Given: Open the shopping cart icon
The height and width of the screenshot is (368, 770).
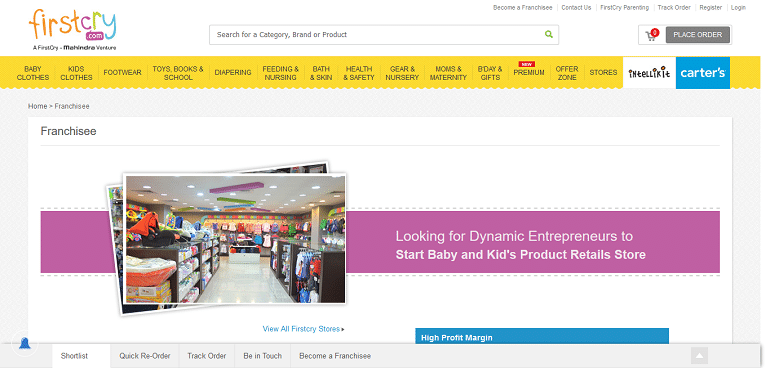Looking at the screenshot, I should point(651,35).
